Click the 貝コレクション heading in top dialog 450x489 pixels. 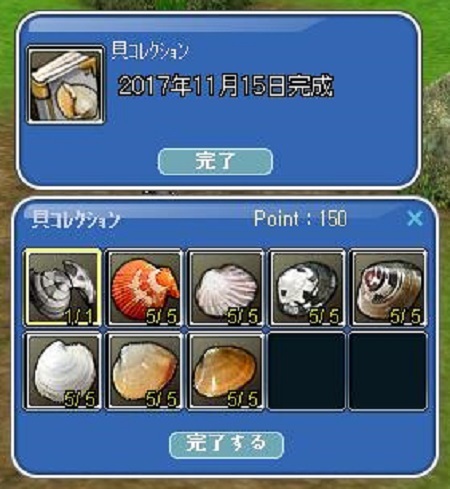tap(150, 51)
